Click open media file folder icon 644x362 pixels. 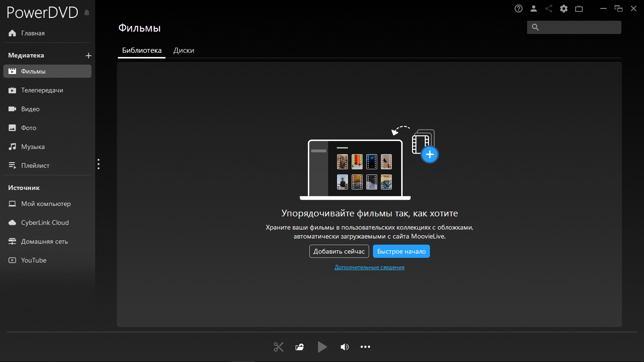click(x=299, y=347)
